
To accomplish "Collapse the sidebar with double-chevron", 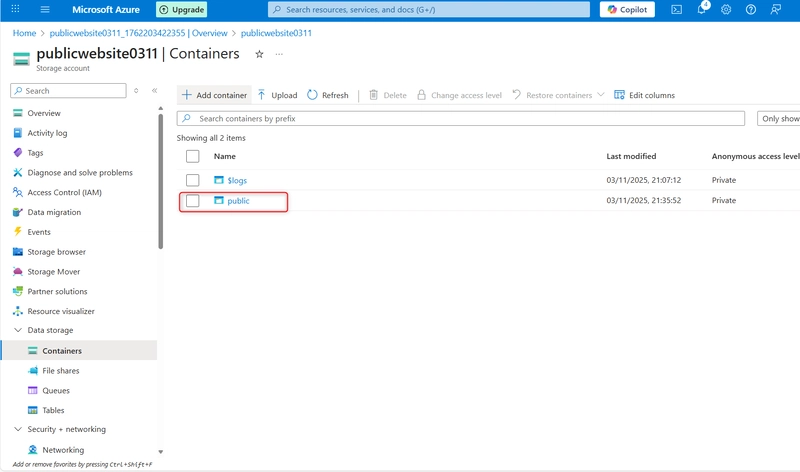I will (155, 91).
